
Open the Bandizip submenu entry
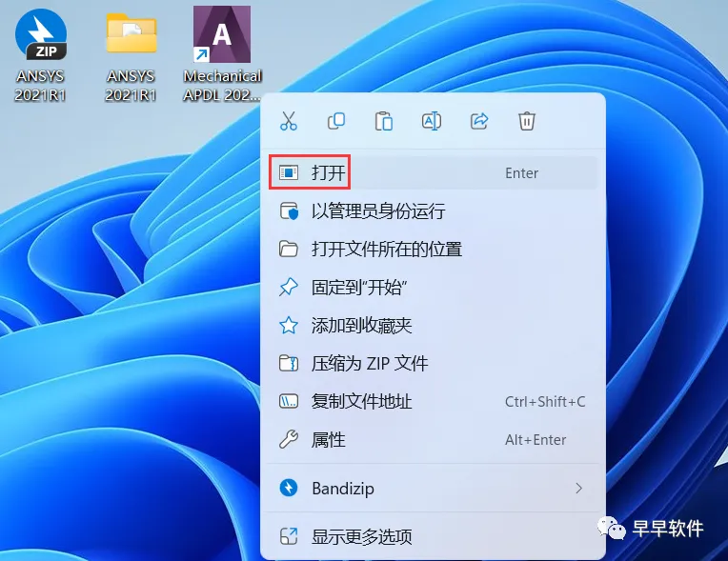[433, 489]
